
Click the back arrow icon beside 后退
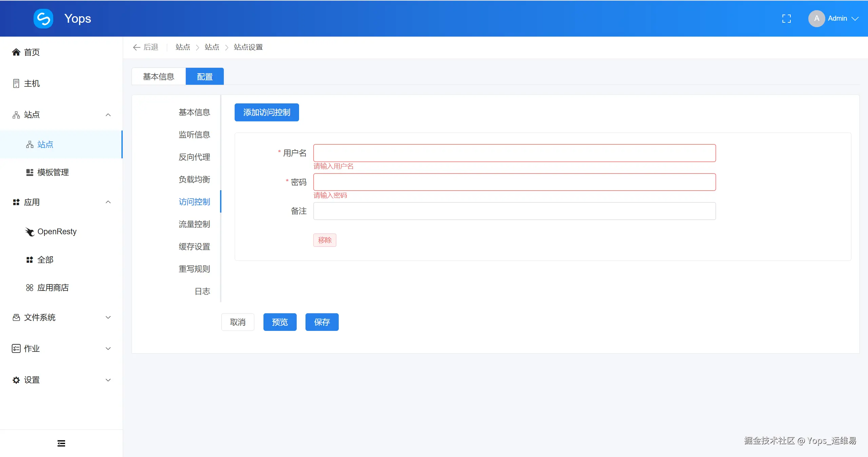137,47
